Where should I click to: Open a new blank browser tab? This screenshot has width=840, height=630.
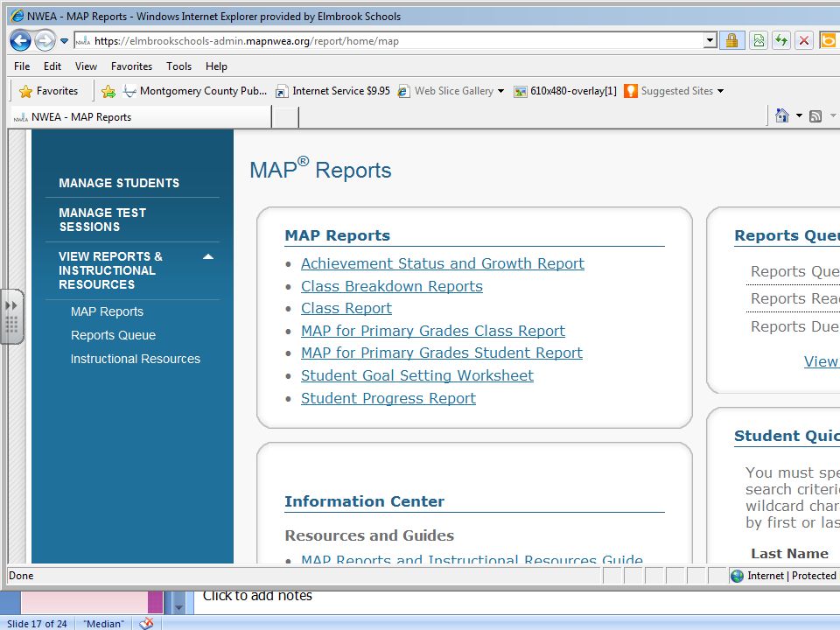[x=285, y=117]
